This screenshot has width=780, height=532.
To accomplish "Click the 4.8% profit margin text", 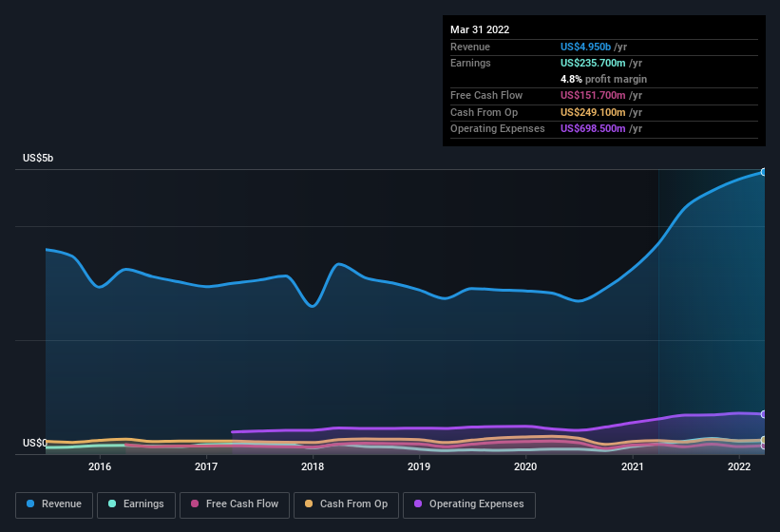I will point(603,79).
